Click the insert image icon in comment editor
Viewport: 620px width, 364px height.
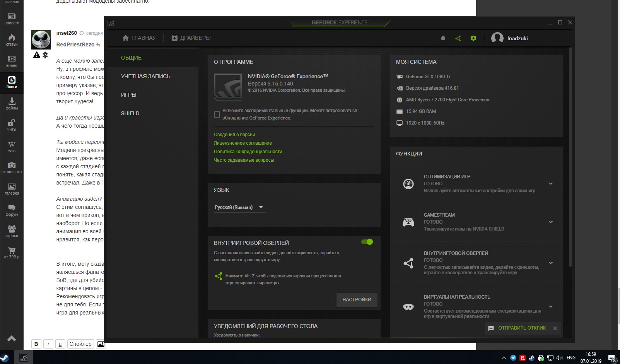[101, 344]
